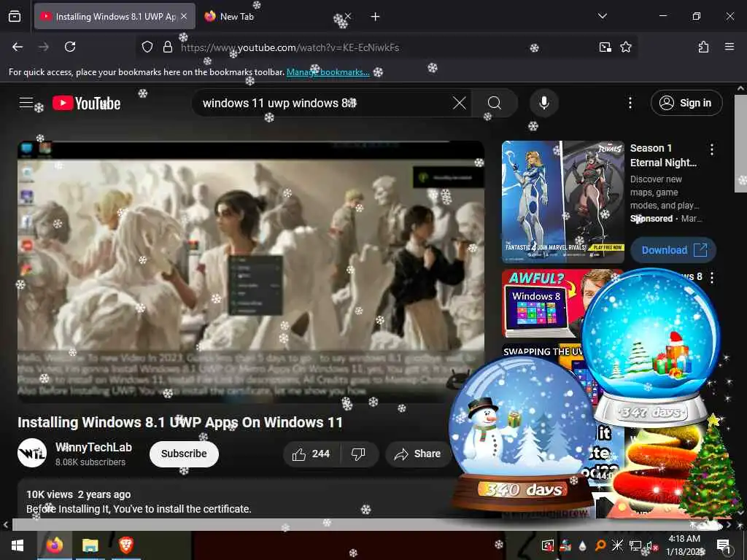Screen dimensions: 747x560
Task: Open File Explorer from the taskbar
Action: click(90, 545)
